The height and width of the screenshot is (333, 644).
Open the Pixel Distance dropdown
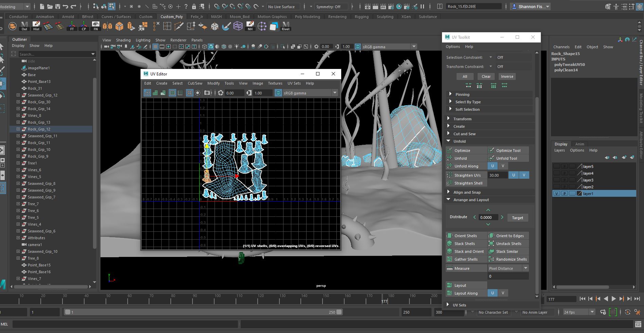526,268
